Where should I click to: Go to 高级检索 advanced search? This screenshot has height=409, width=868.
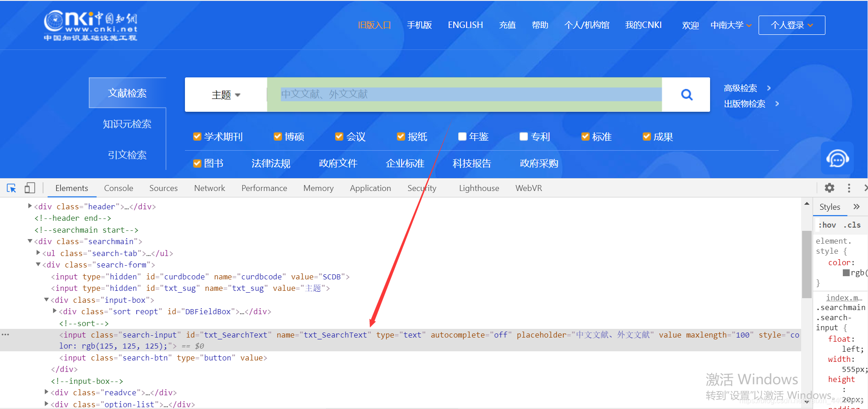tap(740, 88)
